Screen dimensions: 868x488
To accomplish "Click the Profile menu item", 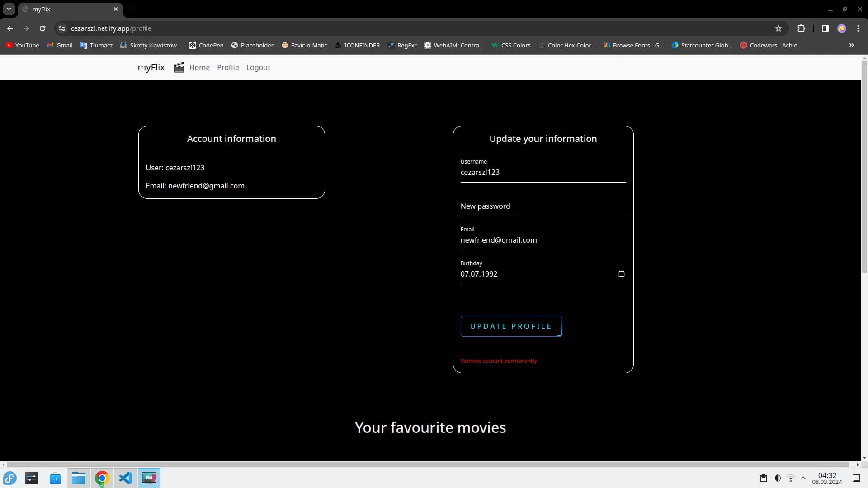I will (228, 67).
